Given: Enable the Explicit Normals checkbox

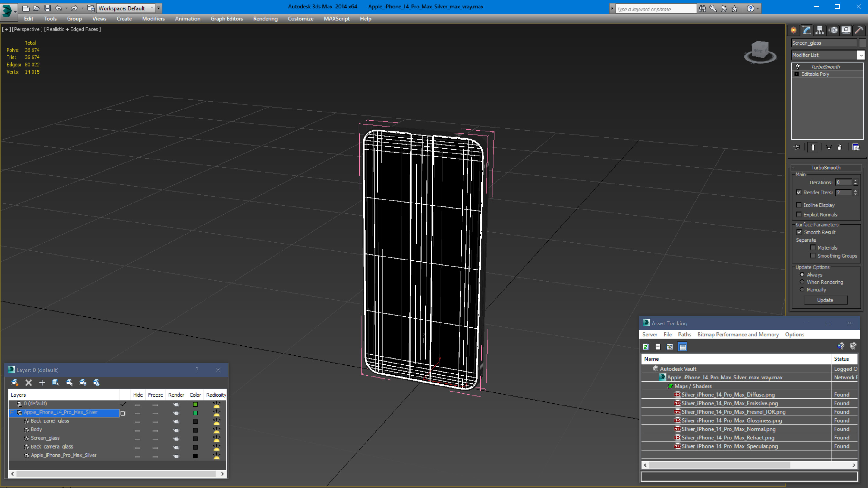Looking at the screenshot, I should 799,215.
